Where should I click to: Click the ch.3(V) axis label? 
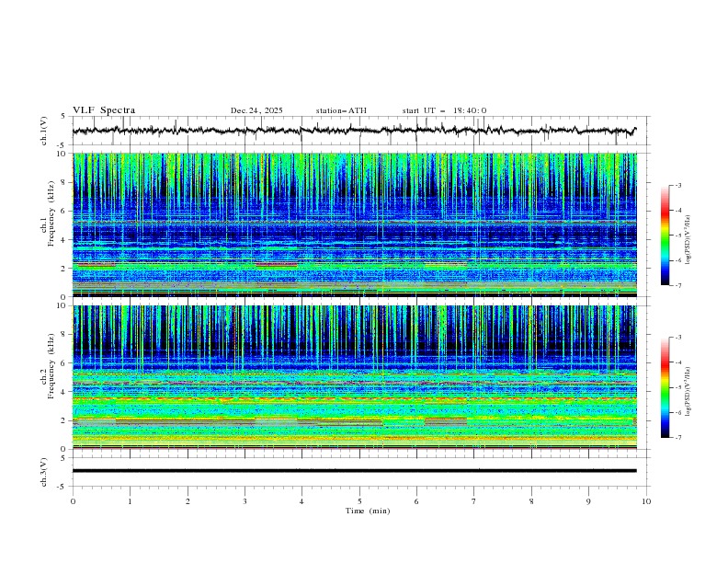coord(44,471)
